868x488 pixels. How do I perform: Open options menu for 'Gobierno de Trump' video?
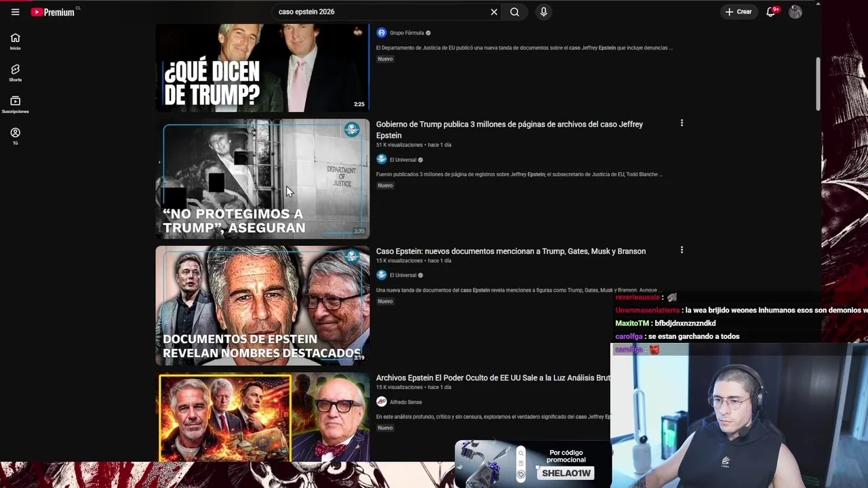click(x=682, y=123)
